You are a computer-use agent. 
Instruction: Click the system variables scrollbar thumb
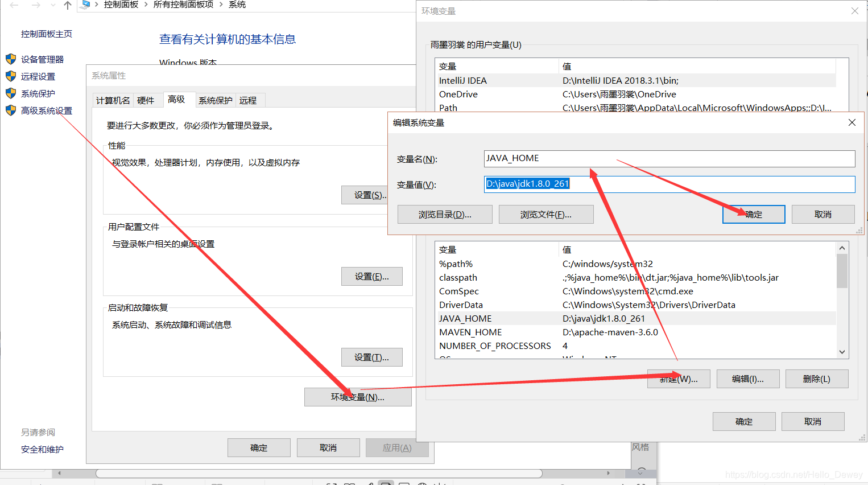[842, 271]
